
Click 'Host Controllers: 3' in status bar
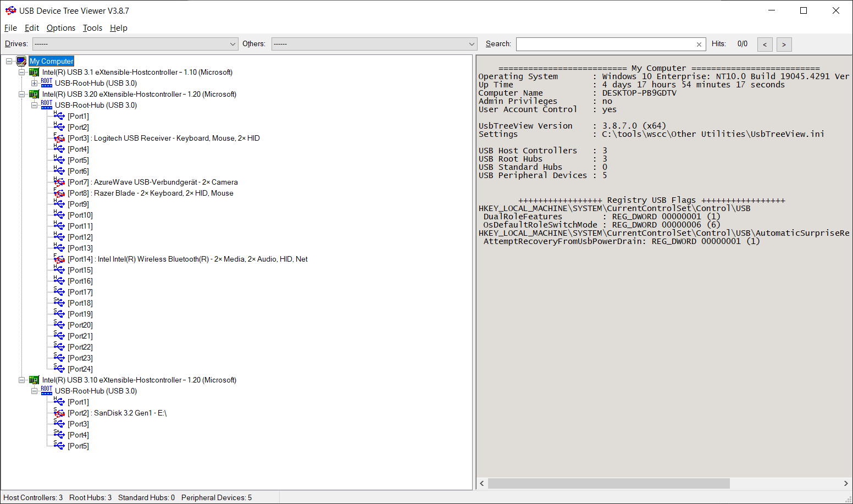click(x=33, y=497)
